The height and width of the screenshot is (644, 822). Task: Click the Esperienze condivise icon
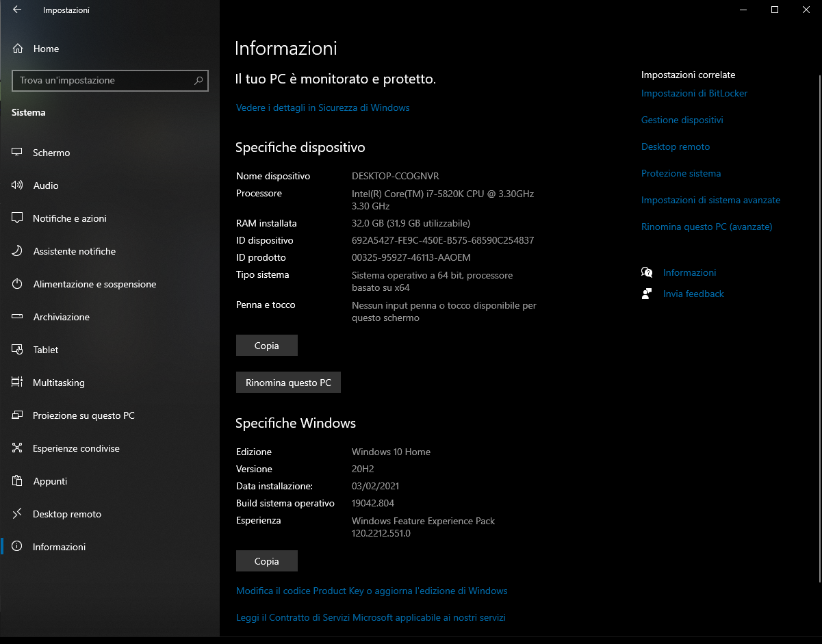[18, 448]
